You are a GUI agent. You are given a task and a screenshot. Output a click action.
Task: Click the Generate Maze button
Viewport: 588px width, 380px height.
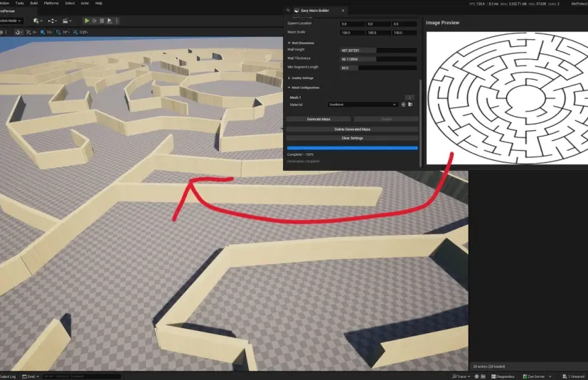pyautogui.click(x=319, y=119)
